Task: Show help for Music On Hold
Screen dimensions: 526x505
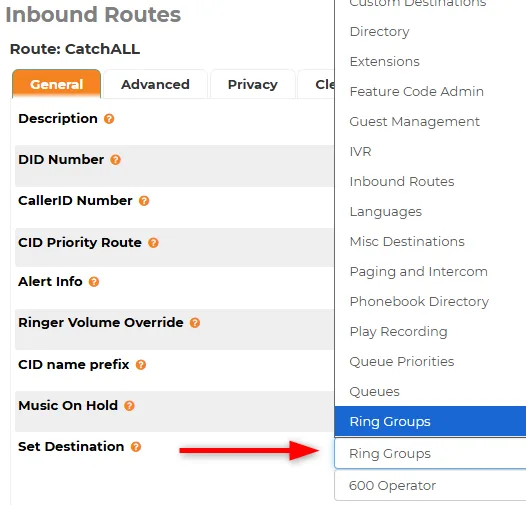Action: pyautogui.click(x=129, y=406)
